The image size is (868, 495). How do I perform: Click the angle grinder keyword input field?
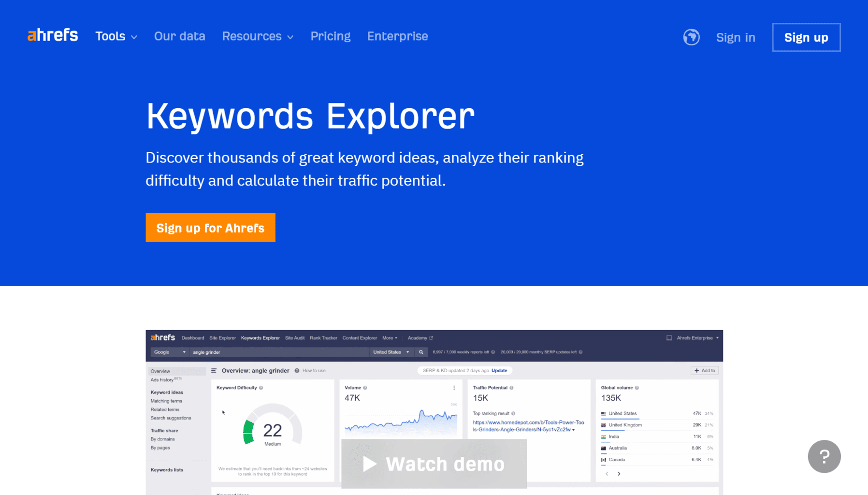tap(280, 352)
